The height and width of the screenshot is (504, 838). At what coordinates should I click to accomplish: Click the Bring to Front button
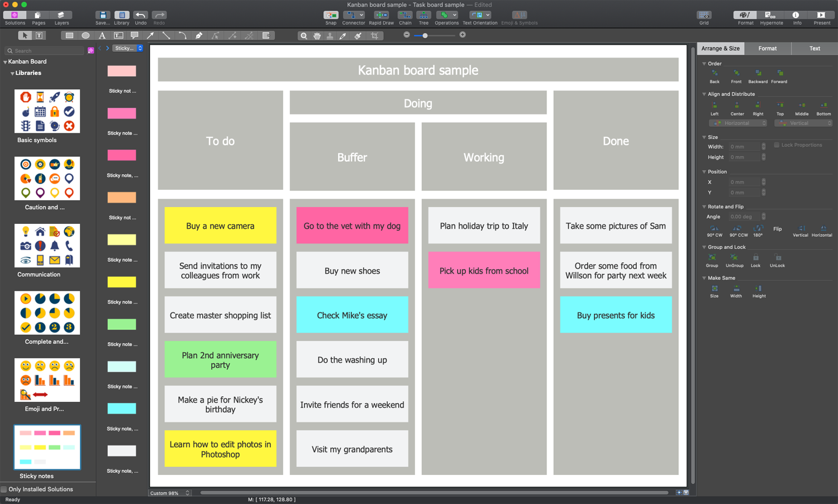coord(736,76)
